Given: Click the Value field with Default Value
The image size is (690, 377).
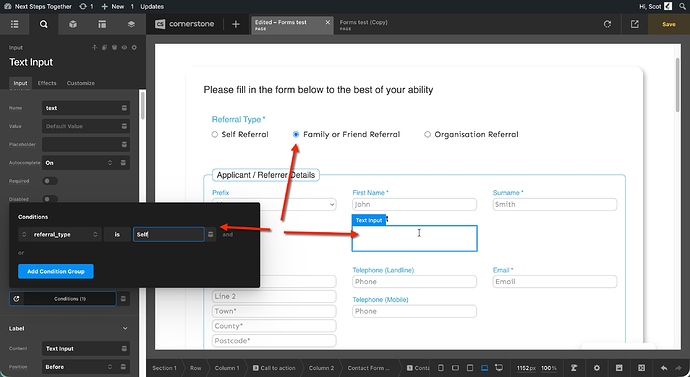Looking at the screenshot, I should 81,126.
